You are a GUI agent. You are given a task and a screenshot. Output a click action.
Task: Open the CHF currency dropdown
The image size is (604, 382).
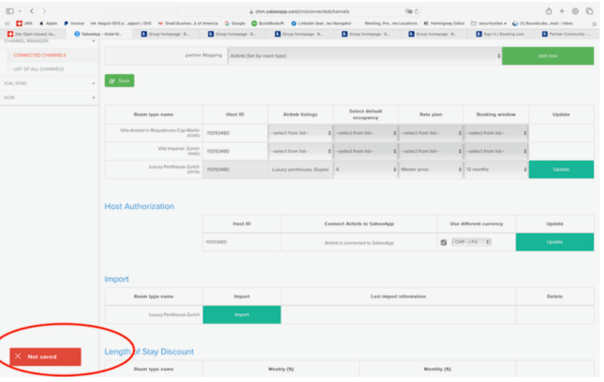click(x=471, y=242)
